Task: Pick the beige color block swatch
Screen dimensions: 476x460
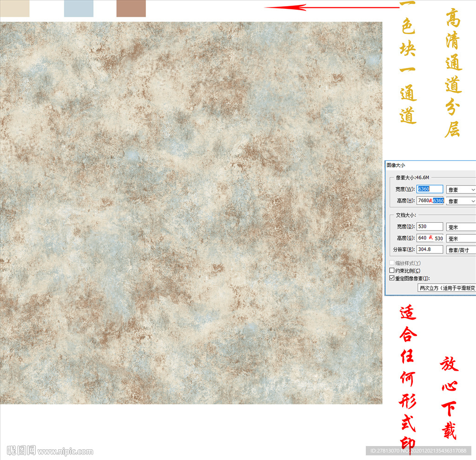Action: (14, 8)
